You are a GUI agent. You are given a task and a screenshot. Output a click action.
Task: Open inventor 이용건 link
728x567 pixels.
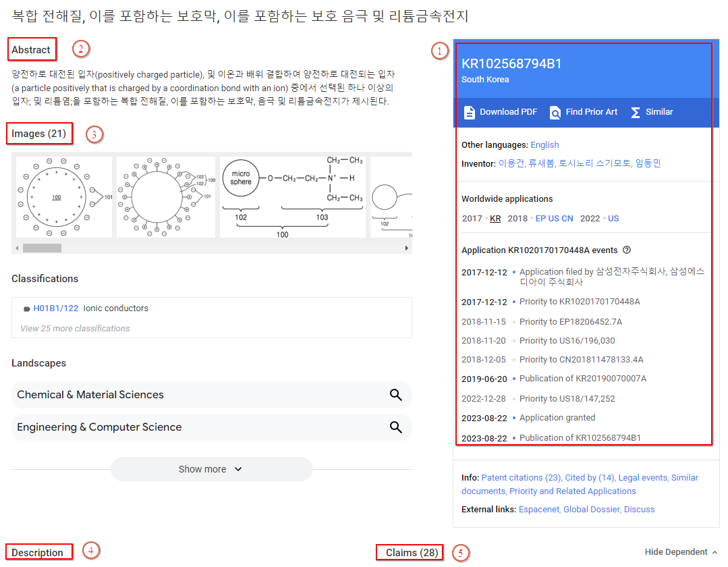(511, 163)
